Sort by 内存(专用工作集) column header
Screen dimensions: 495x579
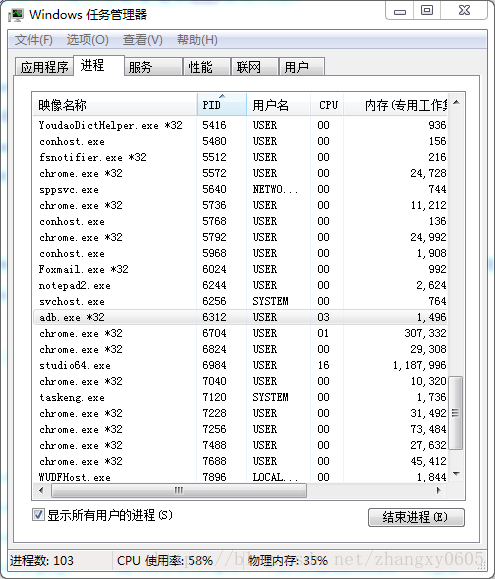[x=395, y=105]
